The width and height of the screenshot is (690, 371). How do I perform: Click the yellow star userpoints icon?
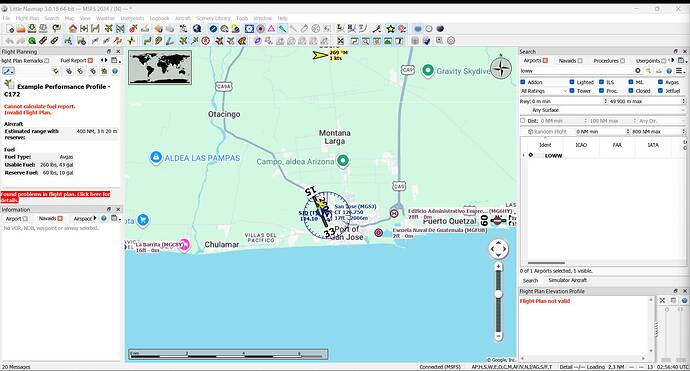click(x=390, y=29)
